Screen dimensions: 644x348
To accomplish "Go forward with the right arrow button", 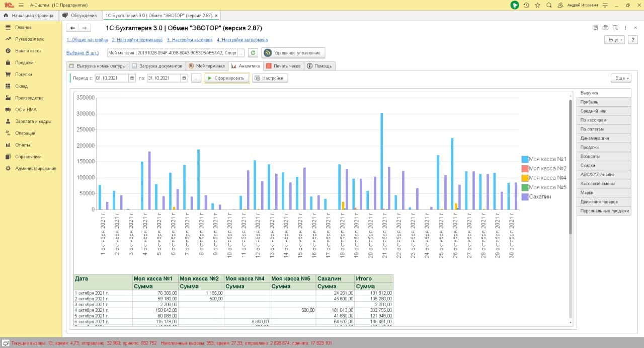I will pyautogui.click(x=85, y=28).
